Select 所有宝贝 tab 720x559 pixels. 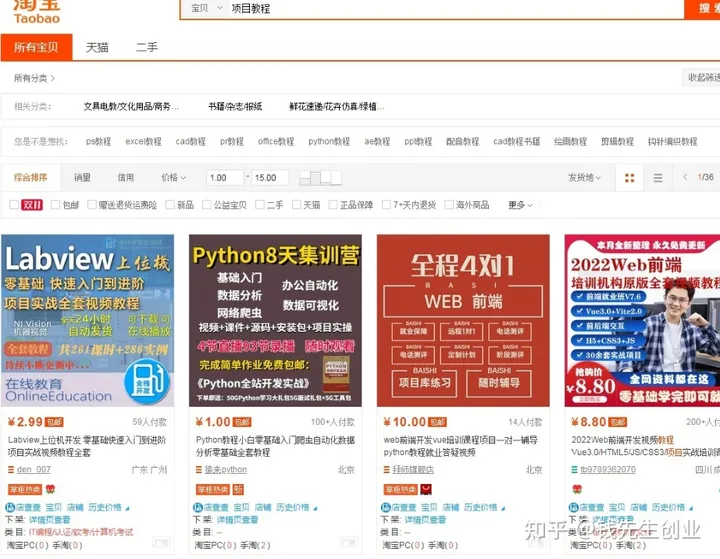pyautogui.click(x=36, y=47)
